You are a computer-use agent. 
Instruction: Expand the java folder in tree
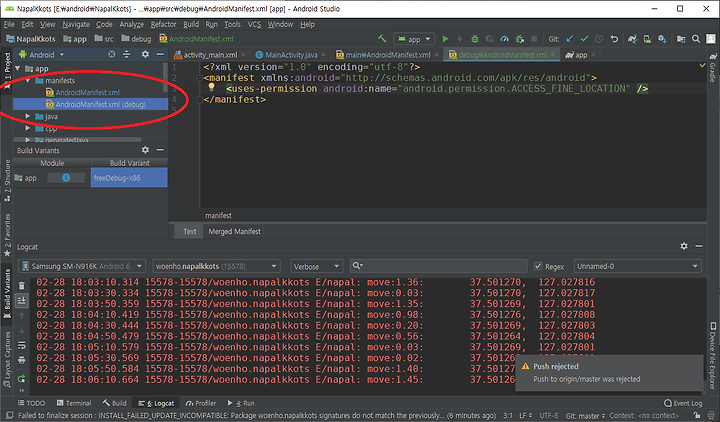coord(28,116)
